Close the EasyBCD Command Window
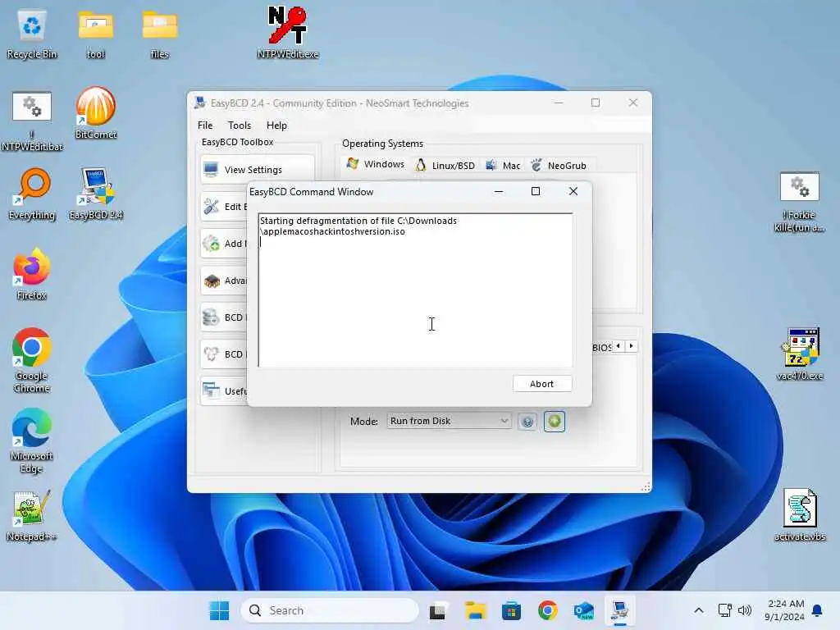This screenshot has width=840, height=630. point(573,191)
